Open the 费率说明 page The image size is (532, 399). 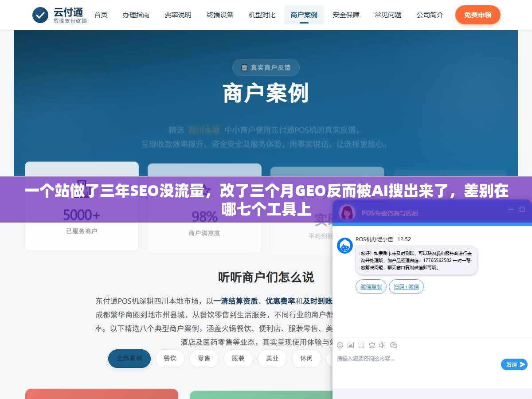point(178,15)
